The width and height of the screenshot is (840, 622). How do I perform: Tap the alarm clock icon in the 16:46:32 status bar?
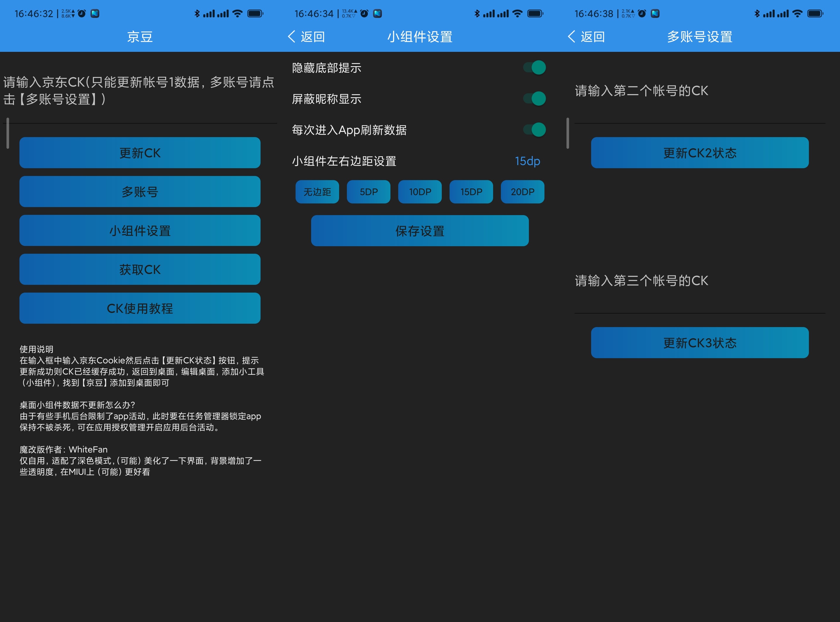[82, 13]
